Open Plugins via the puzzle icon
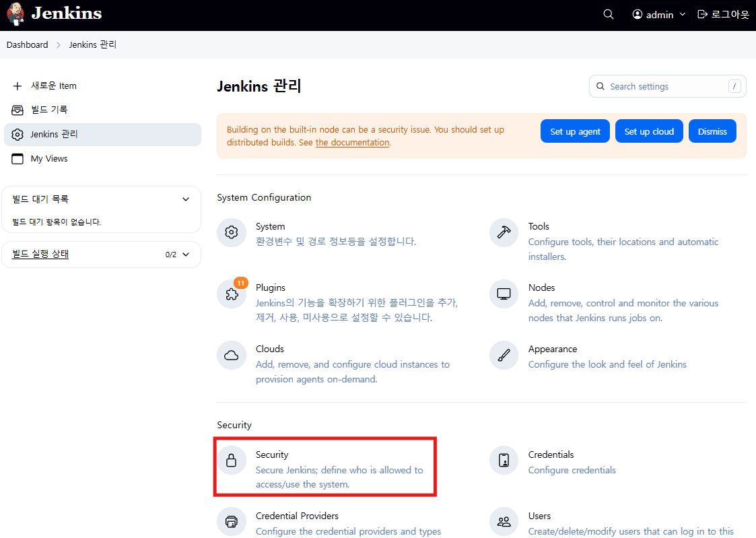The image size is (756, 538). (232, 294)
